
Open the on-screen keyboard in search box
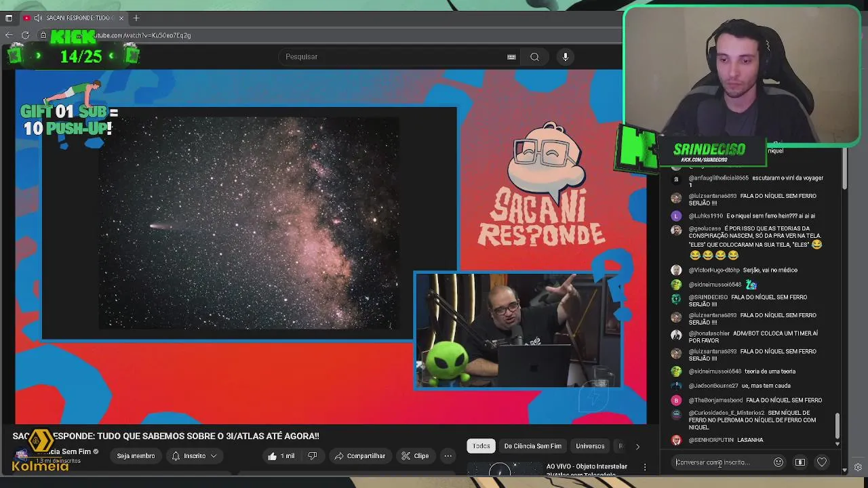coord(511,57)
